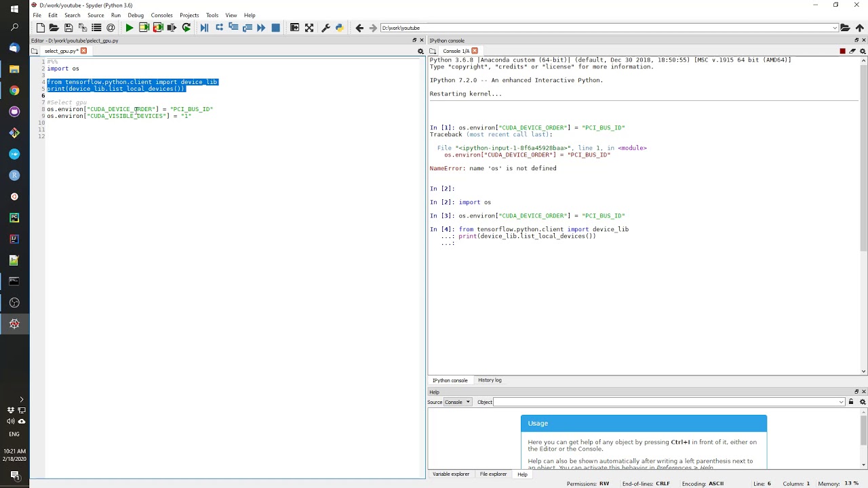
Task: Run the file with green play button
Action: (129, 28)
